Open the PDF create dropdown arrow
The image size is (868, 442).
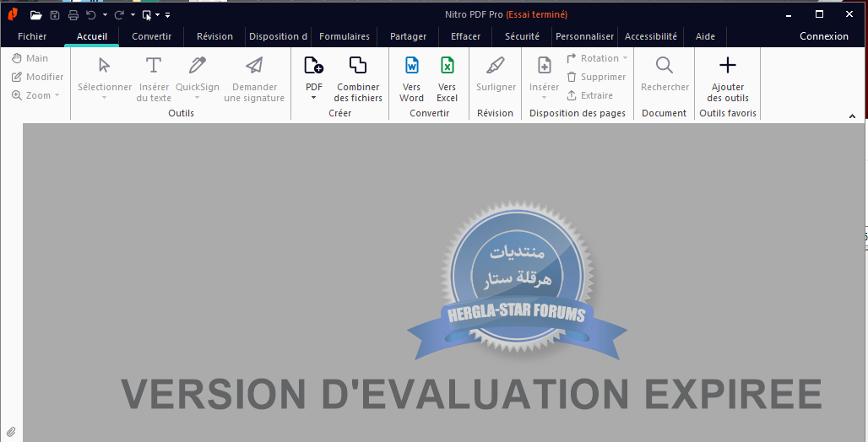click(314, 98)
